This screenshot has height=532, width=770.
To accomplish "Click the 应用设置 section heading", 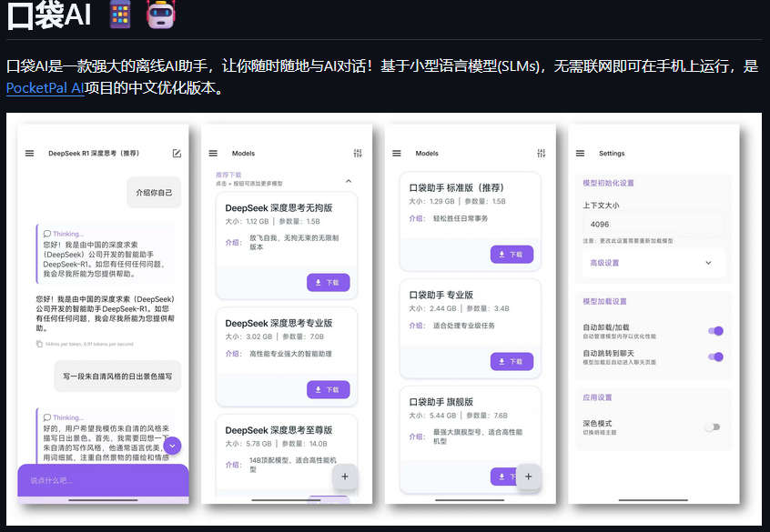I will (x=597, y=397).
